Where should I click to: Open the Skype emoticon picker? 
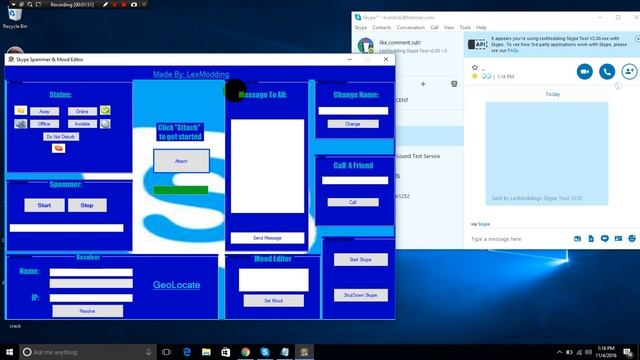click(632, 238)
